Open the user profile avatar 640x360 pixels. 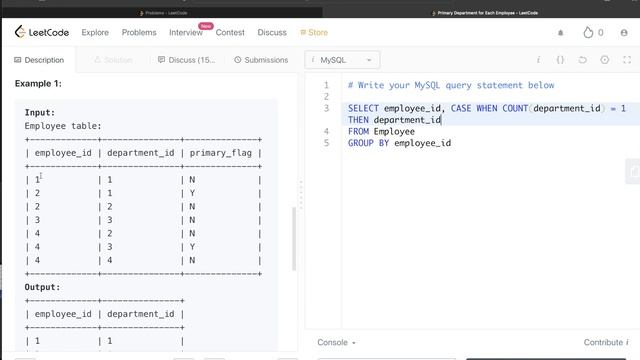(624, 33)
